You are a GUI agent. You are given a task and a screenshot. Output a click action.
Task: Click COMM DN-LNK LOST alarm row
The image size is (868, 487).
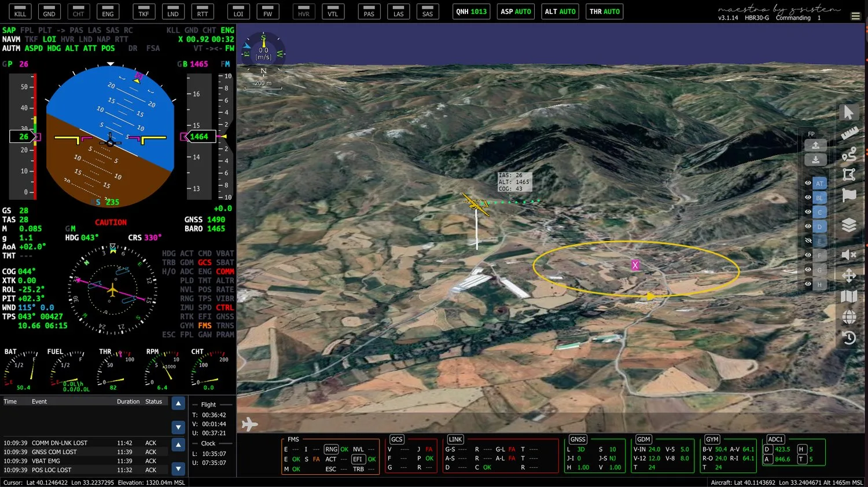(x=85, y=443)
